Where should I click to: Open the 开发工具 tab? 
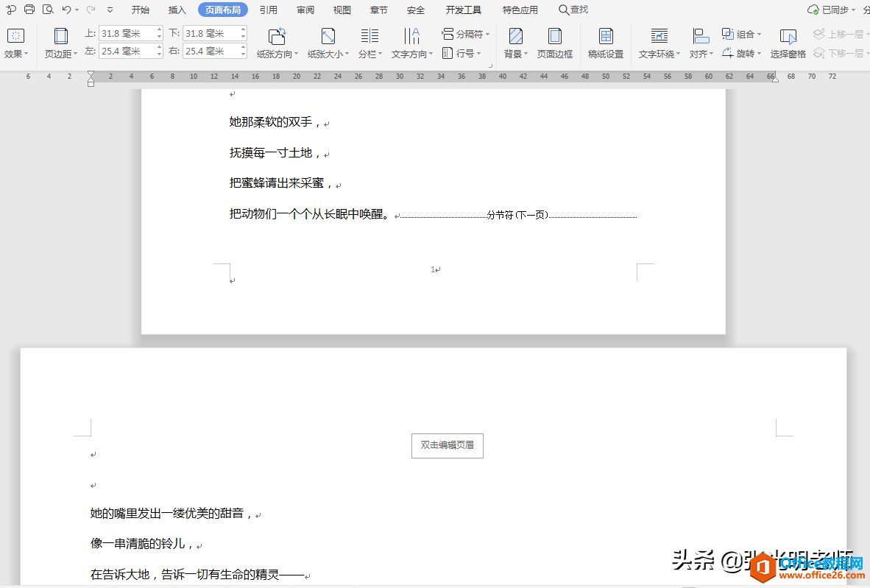[463, 10]
